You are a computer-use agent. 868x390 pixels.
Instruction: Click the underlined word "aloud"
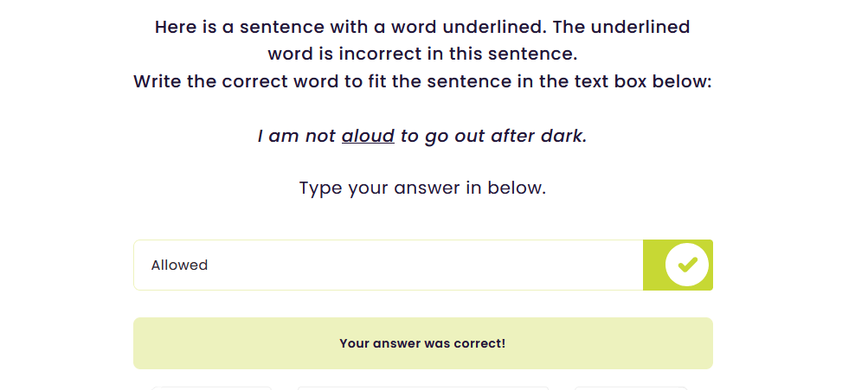(368, 137)
